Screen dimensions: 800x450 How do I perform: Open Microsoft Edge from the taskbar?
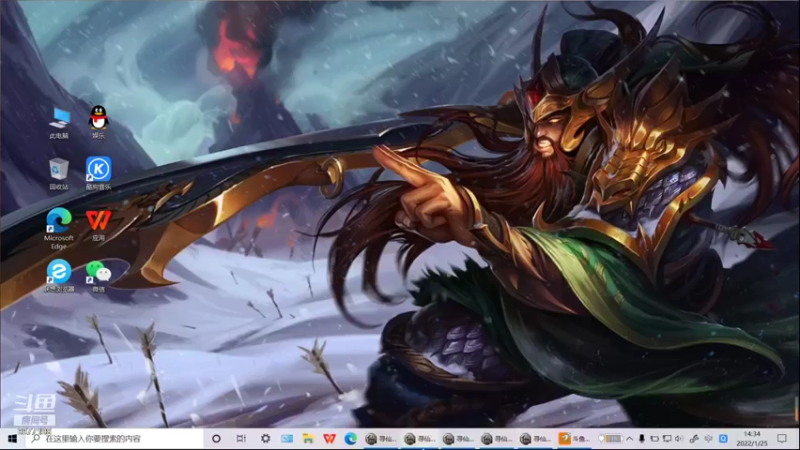tap(351, 439)
